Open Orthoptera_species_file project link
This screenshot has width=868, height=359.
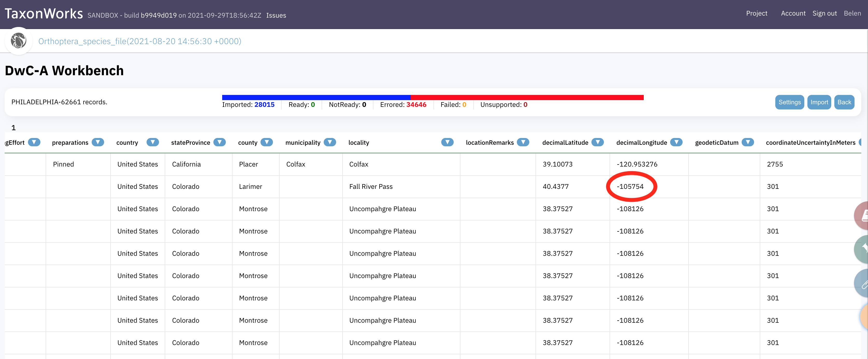[140, 41]
